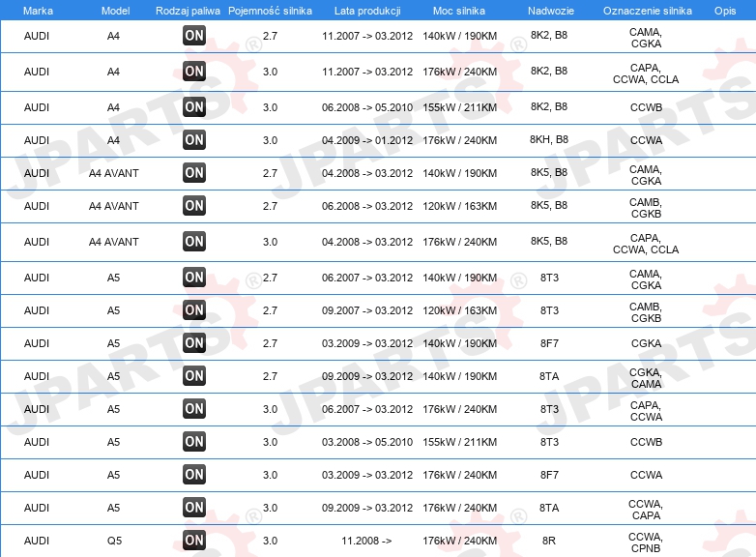Select the 8F7 body cell in the 3.0 row
The width and height of the screenshot is (756, 557).
point(549,475)
